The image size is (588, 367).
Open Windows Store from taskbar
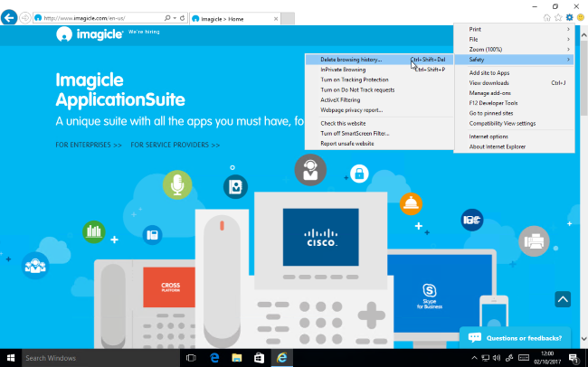point(259,358)
